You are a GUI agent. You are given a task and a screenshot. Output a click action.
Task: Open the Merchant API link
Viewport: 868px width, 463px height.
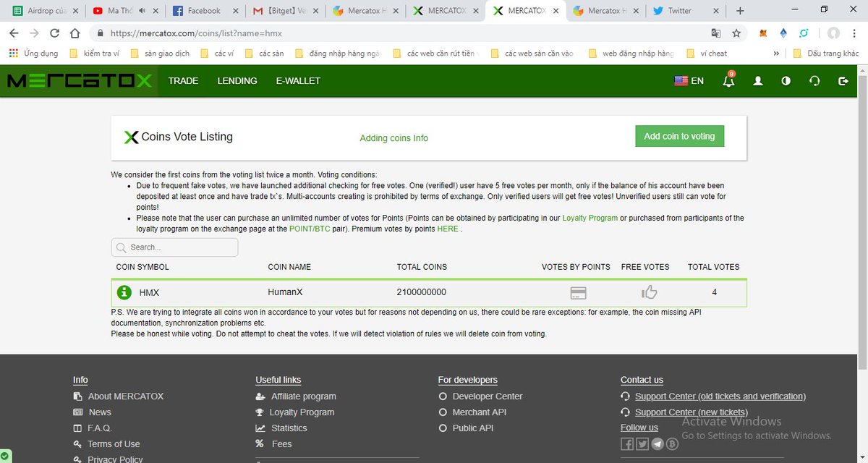[x=480, y=412]
